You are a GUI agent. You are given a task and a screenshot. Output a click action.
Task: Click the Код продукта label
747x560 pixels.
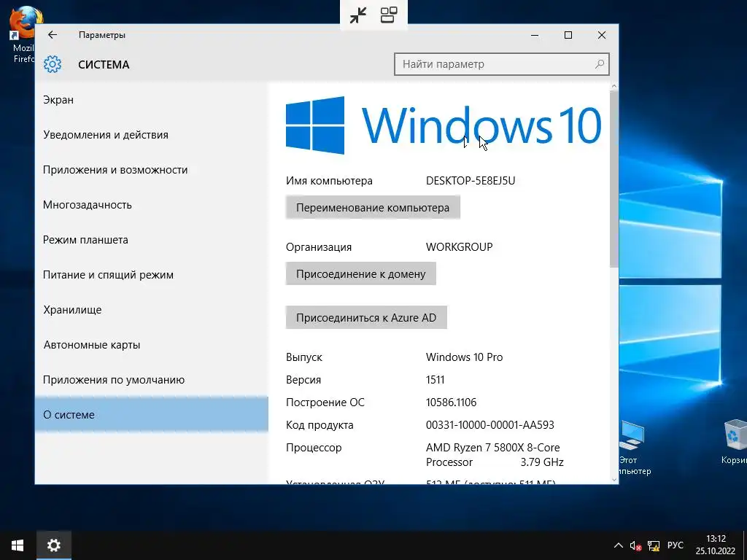click(320, 425)
